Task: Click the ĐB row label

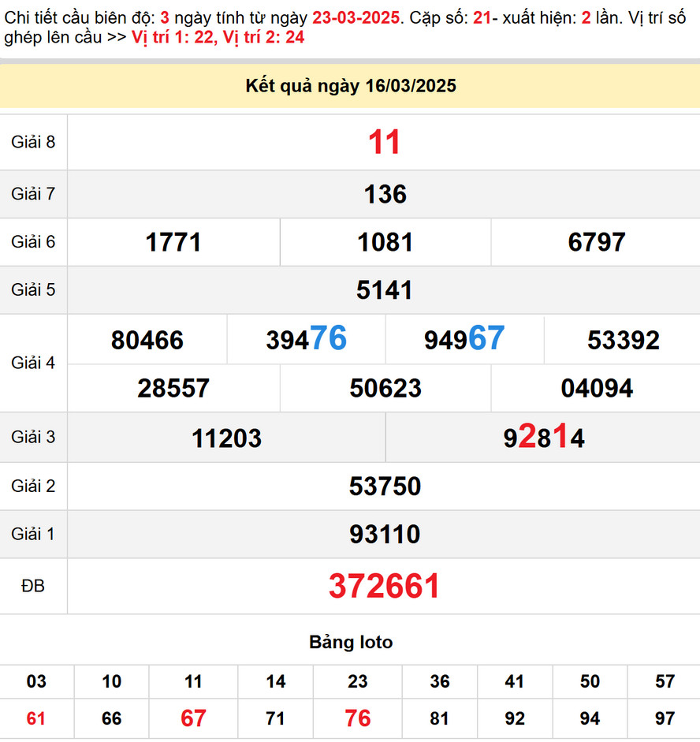Action: click(33, 586)
